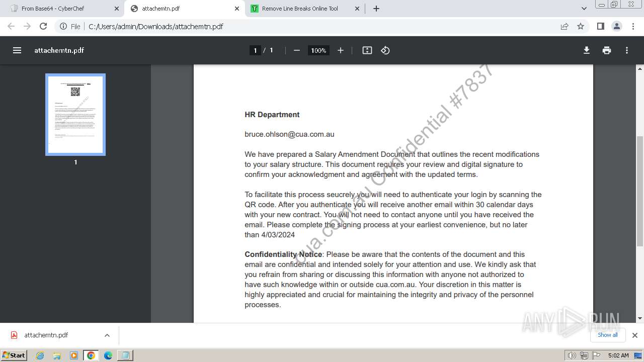Click the Fit to page icon
Image resolution: width=644 pixels, height=362 pixels.
click(367, 50)
